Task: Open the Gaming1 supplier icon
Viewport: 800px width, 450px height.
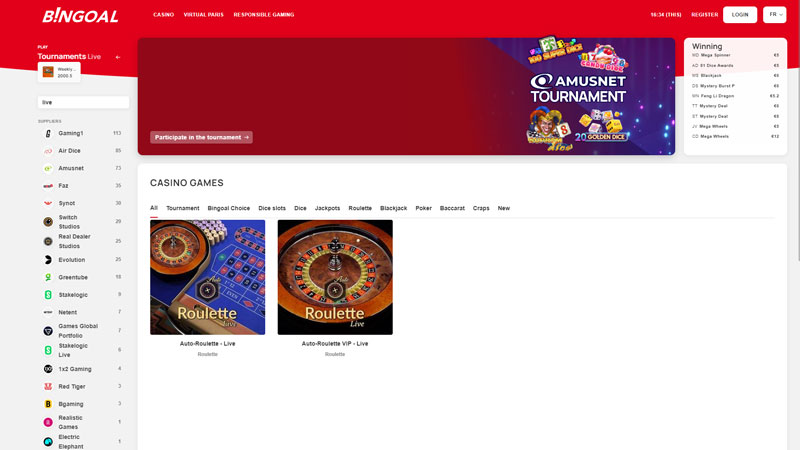Action: [x=48, y=134]
